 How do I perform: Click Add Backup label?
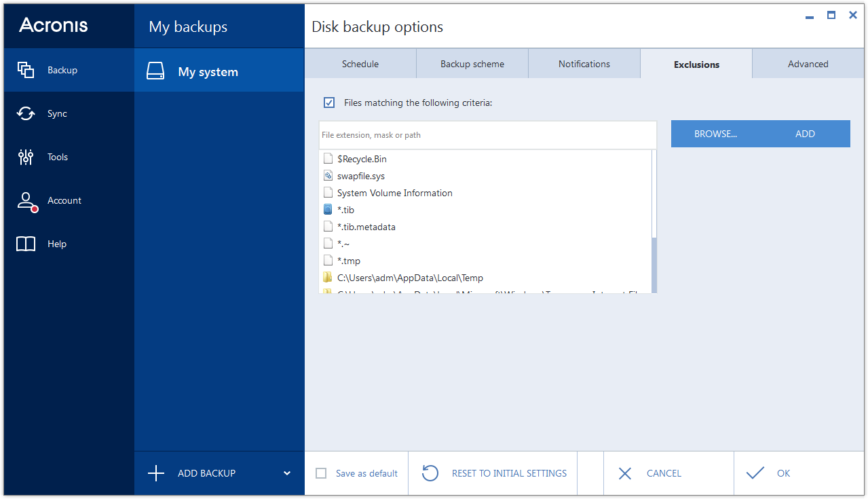point(206,473)
